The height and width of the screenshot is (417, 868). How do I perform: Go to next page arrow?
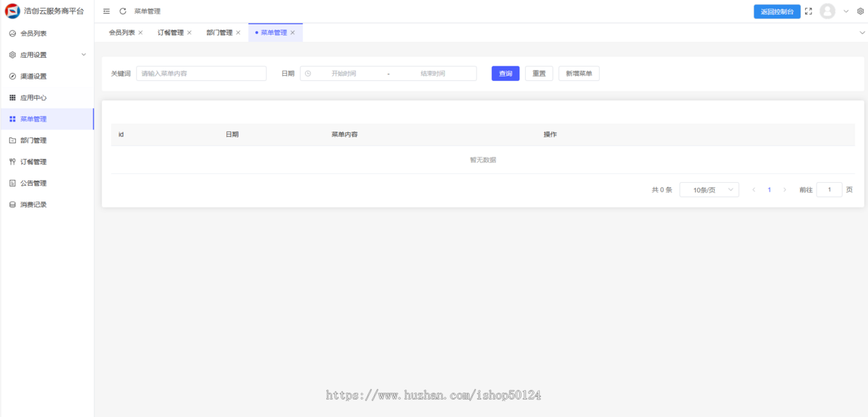(785, 189)
